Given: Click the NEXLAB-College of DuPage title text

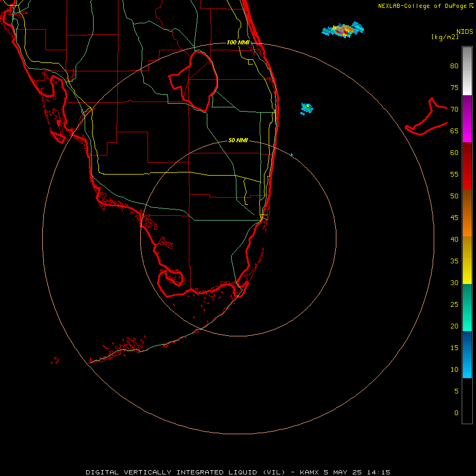Looking at the screenshot, I should click(422, 6).
